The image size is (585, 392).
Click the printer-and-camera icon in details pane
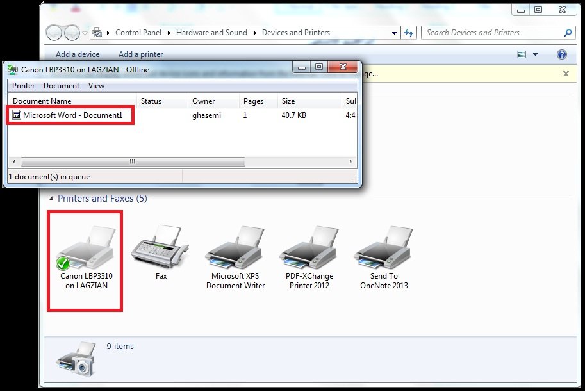pyautogui.click(x=76, y=359)
